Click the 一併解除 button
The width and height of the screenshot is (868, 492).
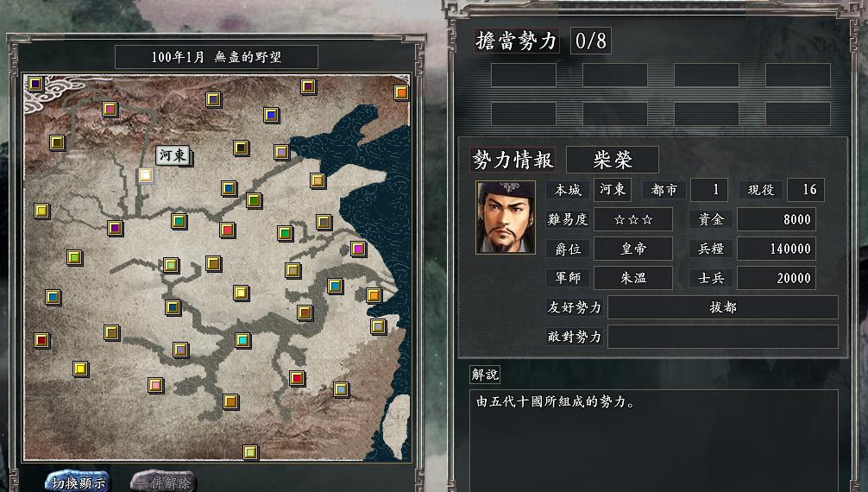point(163,482)
